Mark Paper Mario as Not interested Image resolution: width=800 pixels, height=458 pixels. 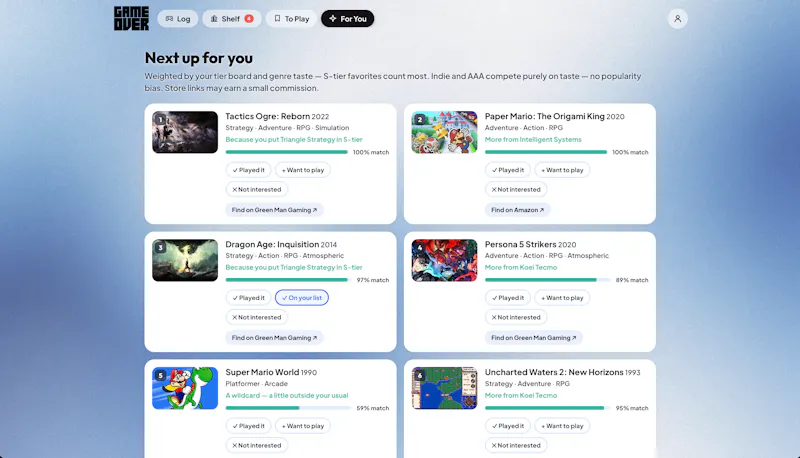point(516,189)
